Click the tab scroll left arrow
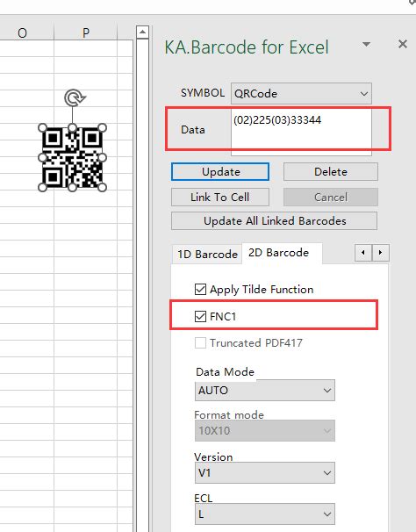 363,253
